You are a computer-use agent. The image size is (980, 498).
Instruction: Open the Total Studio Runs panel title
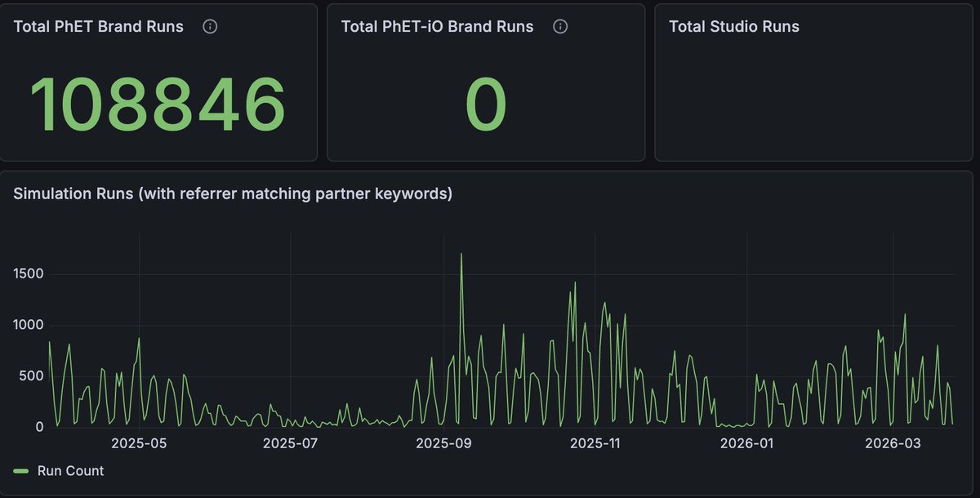click(734, 27)
